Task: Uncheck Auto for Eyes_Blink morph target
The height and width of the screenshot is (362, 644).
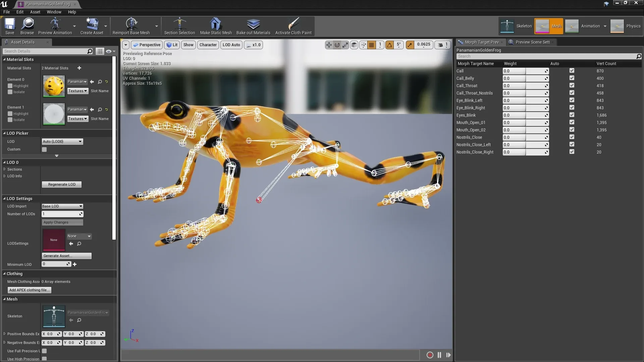Action: (572, 115)
